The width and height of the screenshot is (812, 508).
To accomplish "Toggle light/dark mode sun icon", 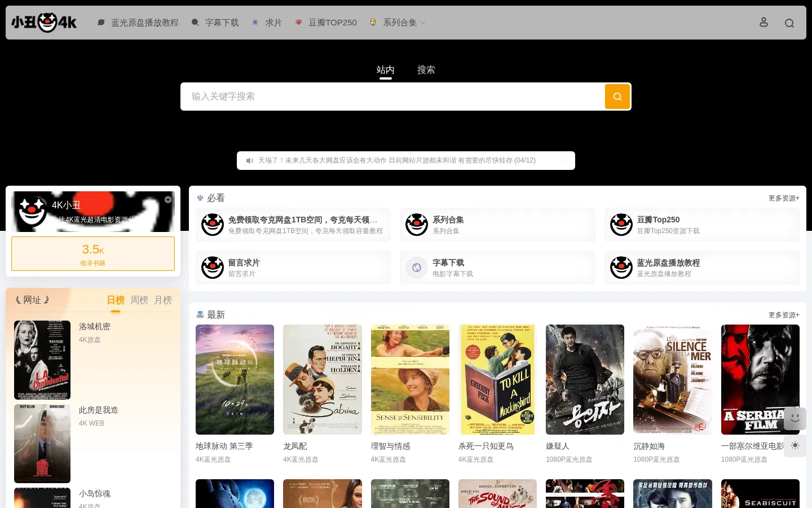I will [x=795, y=446].
